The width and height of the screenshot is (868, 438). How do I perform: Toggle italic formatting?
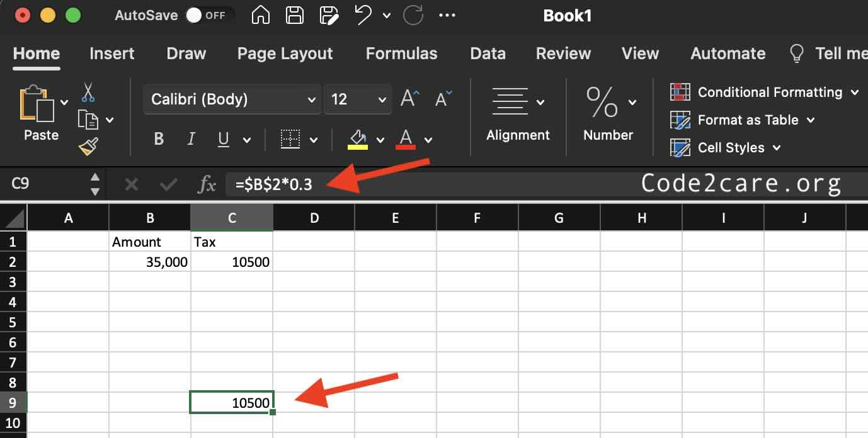(x=191, y=139)
